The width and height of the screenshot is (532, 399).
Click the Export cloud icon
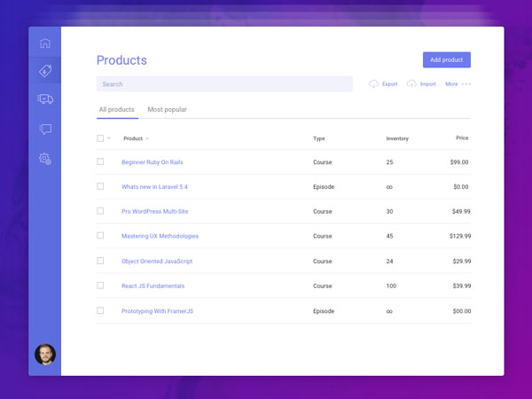373,84
